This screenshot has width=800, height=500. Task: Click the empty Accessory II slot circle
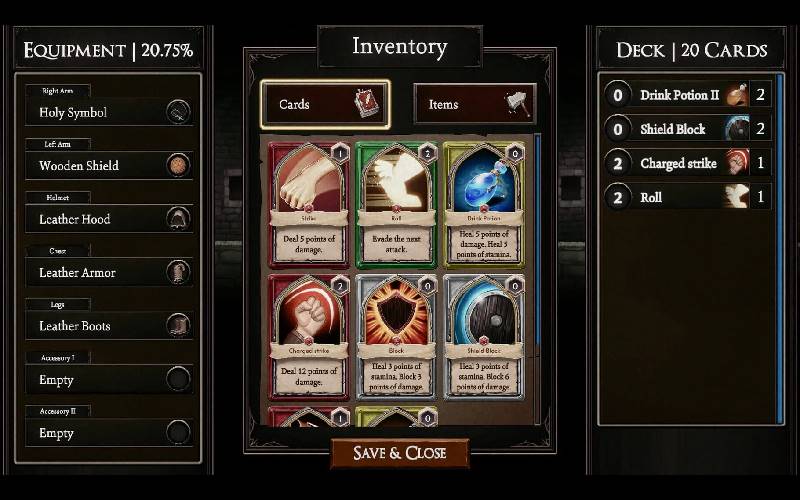pos(179,433)
